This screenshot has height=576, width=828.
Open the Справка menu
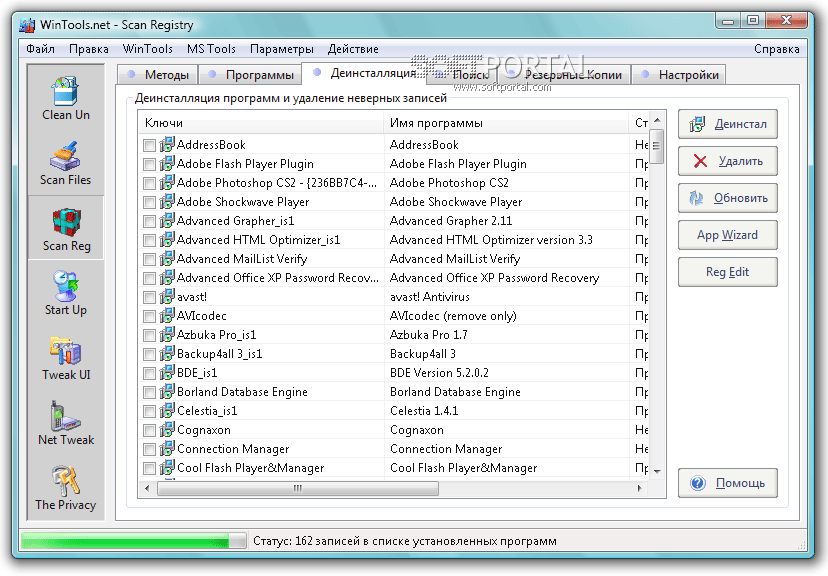click(x=776, y=49)
